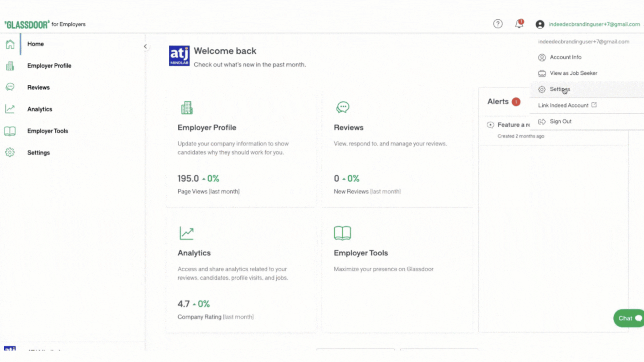Click the New Reviews [last month] label

pos(367,192)
